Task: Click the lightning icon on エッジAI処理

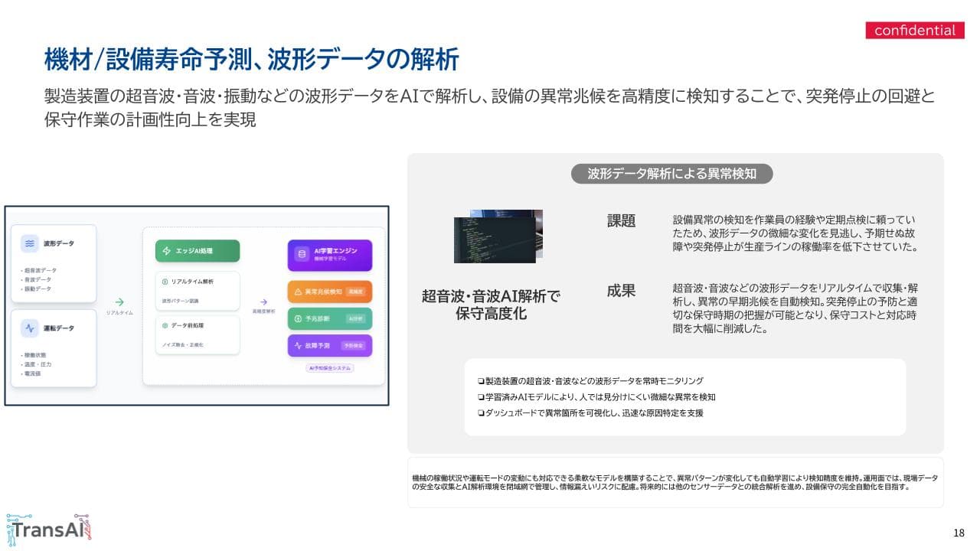Action: tap(166, 251)
